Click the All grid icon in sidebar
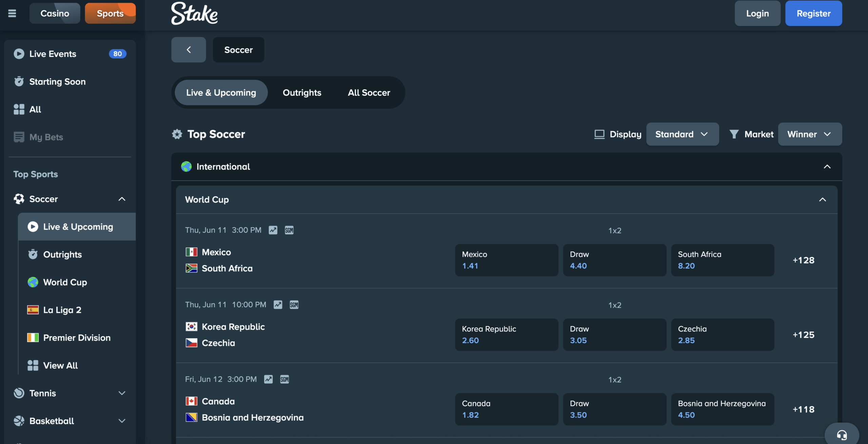 coord(19,109)
